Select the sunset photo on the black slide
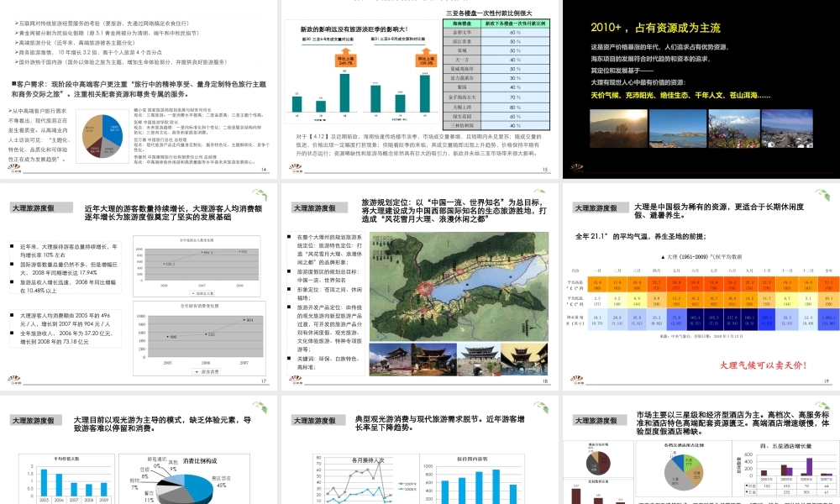 pos(618,129)
